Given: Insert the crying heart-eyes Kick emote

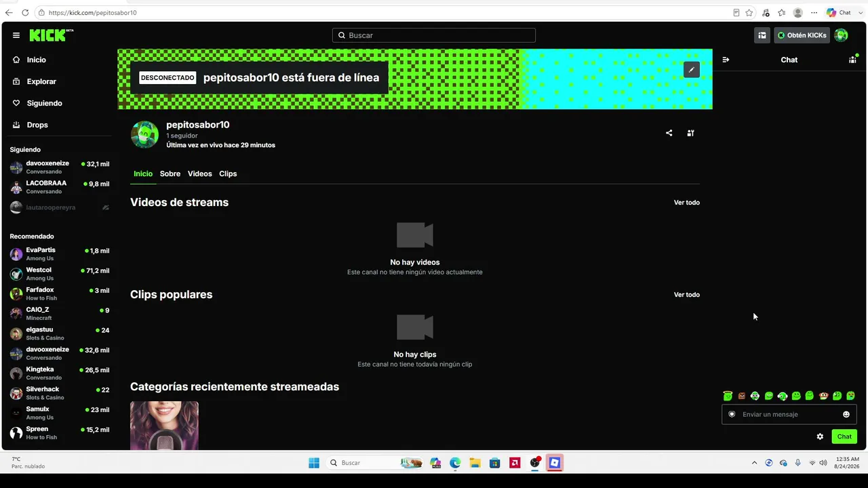Looking at the screenshot, I should coord(850,396).
